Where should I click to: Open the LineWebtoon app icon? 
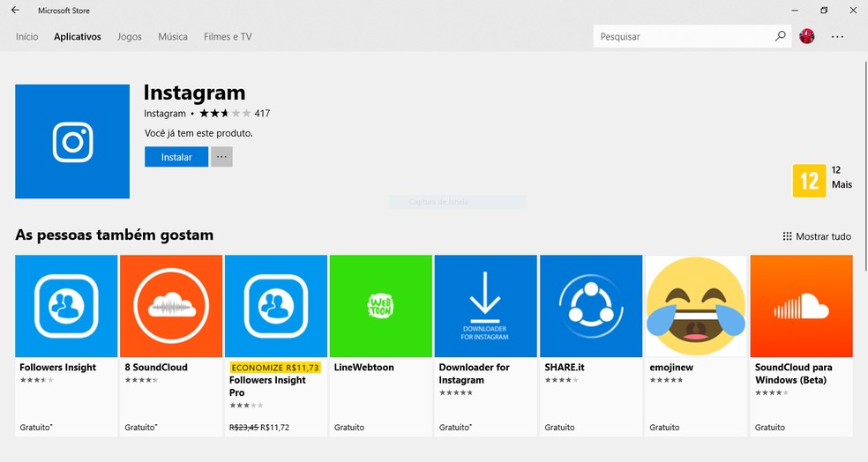381,306
